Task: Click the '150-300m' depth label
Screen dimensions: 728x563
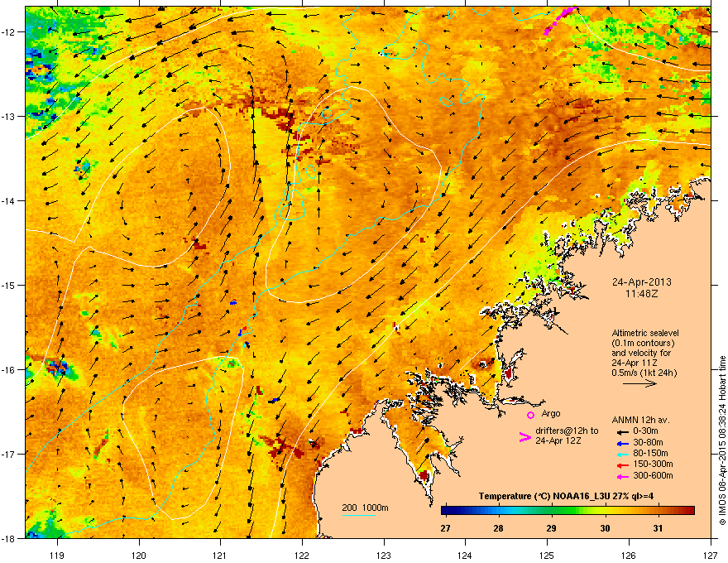Action: pos(653,464)
